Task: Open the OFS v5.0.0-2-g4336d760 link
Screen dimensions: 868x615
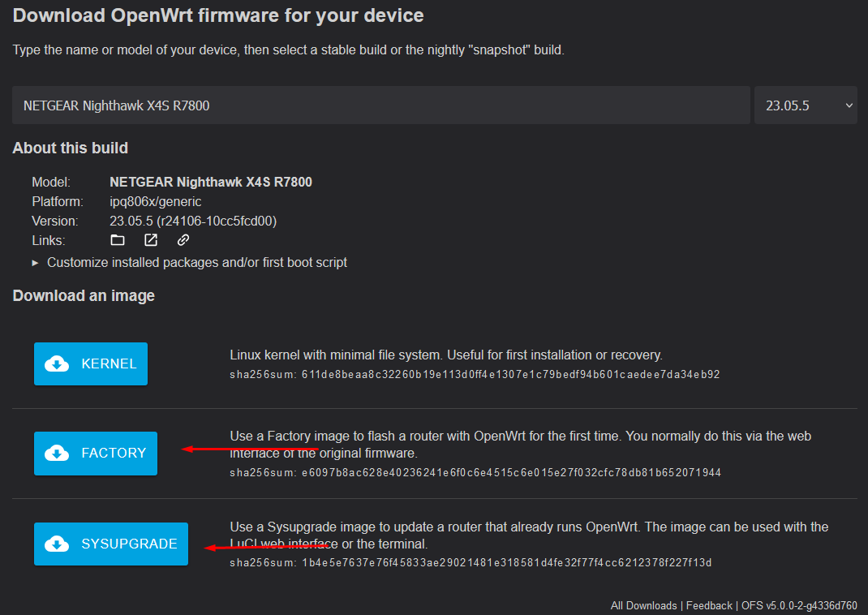Action: coord(799,605)
